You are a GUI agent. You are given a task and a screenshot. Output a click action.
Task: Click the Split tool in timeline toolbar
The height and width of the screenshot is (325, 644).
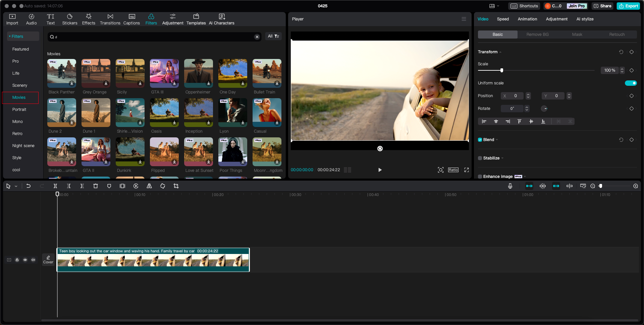(x=55, y=186)
